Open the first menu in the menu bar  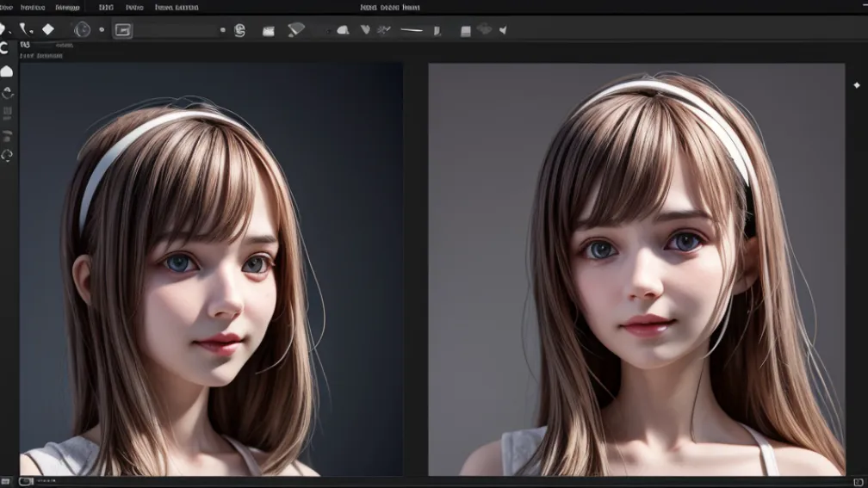point(5,7)
